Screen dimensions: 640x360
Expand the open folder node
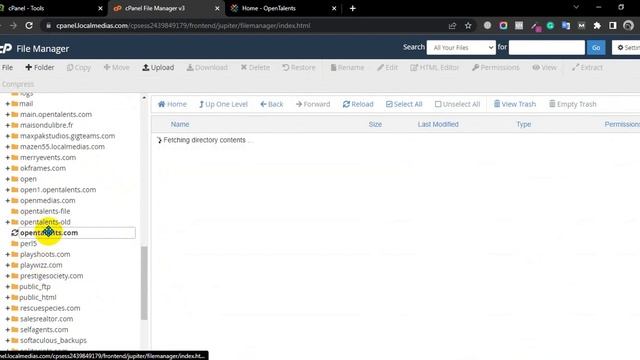(7, 179)
